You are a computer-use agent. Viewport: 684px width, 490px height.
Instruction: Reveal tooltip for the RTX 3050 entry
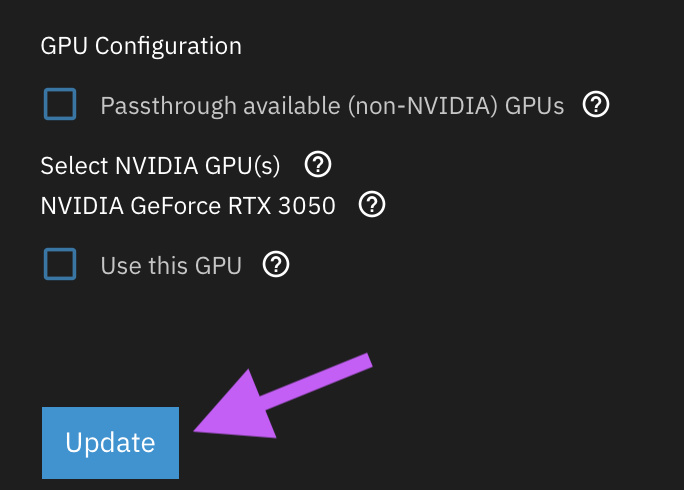click(x=372, y=205)
